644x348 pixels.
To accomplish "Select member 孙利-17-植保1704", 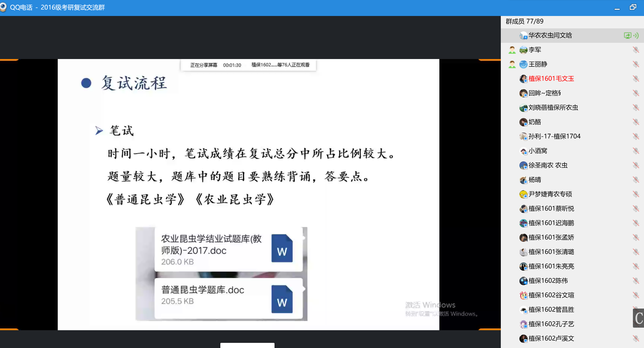I will click(x=554, y=136).
